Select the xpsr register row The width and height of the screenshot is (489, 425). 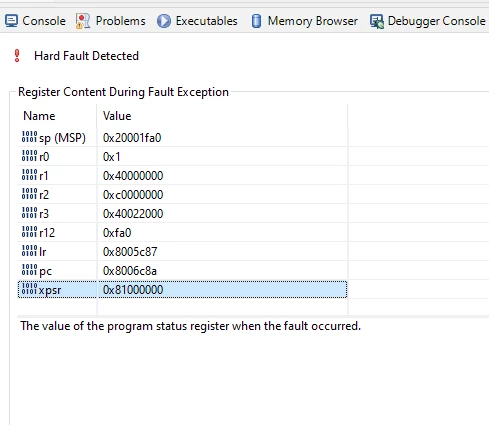182,290
